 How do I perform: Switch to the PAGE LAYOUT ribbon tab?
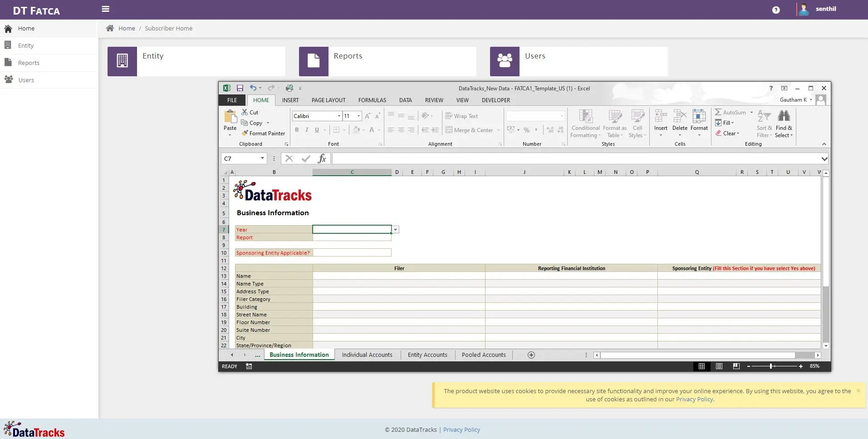click(x=329, y=100)
